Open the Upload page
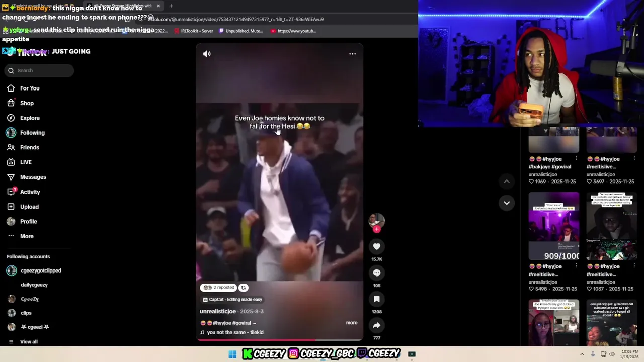Image resolution: width=644 pixels, height=362 pixels. [x=29, y=207]
